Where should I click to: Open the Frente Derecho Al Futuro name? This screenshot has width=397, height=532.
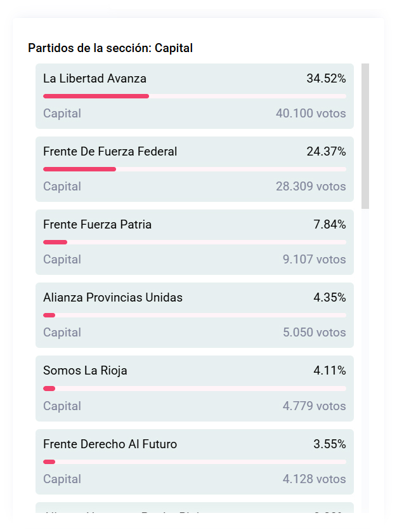click(110, 444)
